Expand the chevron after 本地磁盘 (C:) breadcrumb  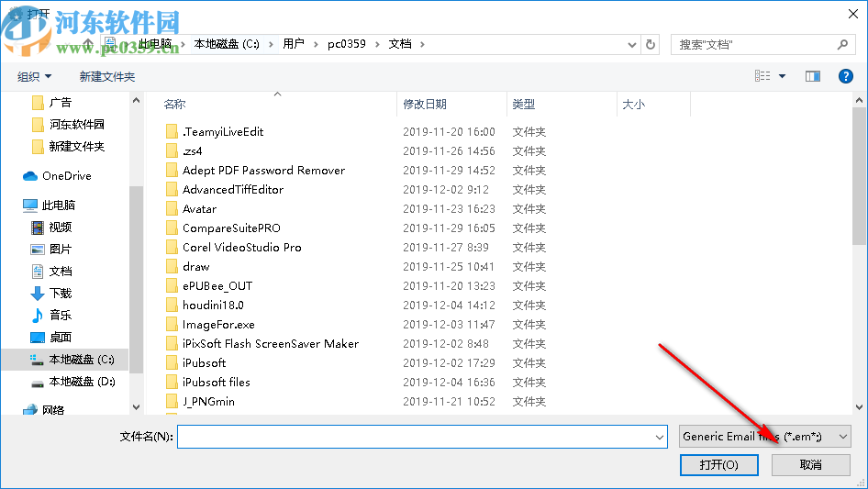pyautogui.click(x=271, y=44)
